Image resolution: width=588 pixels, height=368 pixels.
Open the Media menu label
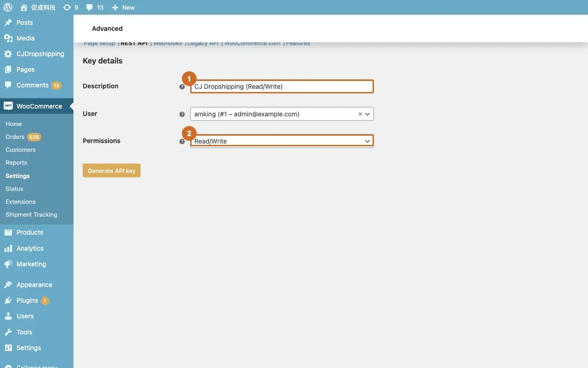pyautogui.click(x=25, y=38)
